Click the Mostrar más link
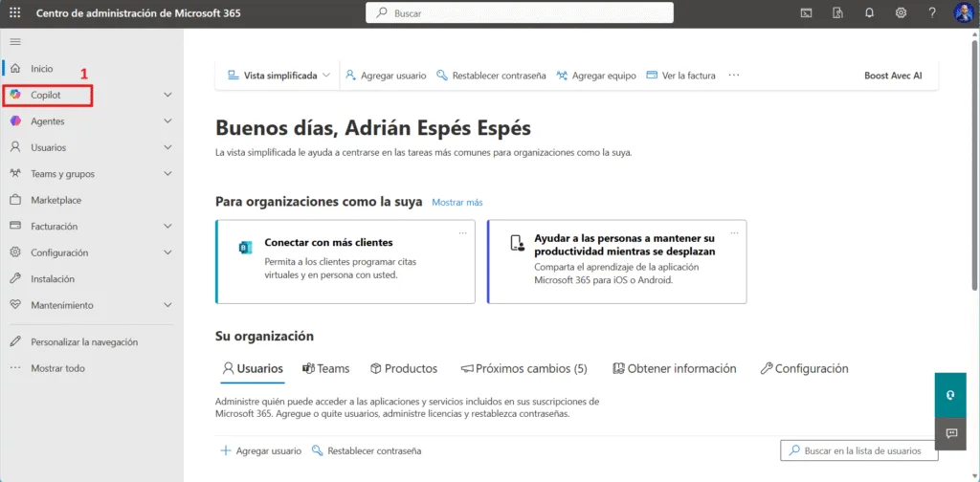Viewport: 980px width, 482px height. 457,203
